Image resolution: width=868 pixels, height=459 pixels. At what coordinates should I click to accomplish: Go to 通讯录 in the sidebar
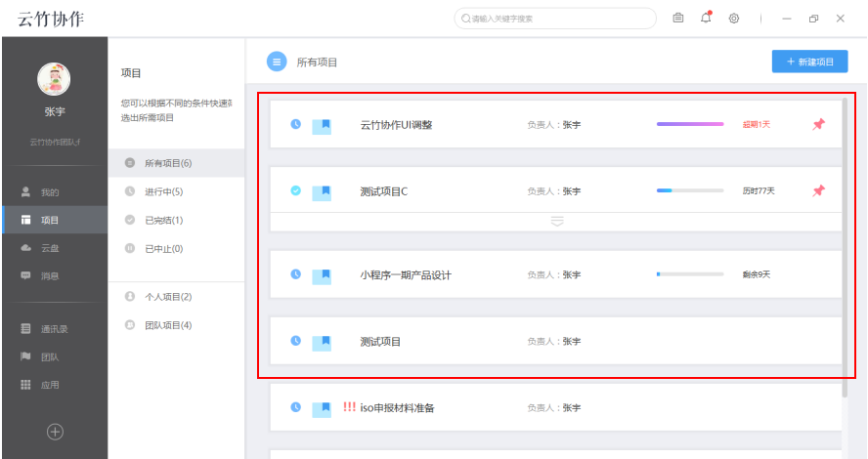[53, 329]
